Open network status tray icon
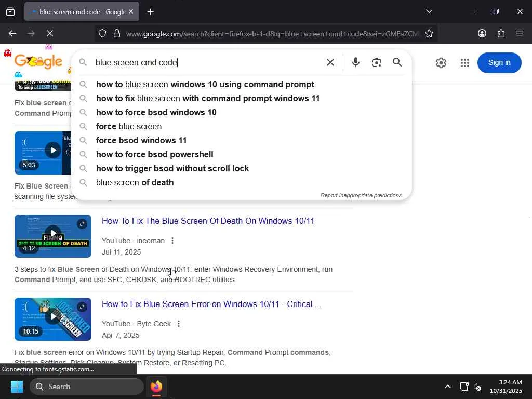Screen dimensions: 532x399 point(464,387)
